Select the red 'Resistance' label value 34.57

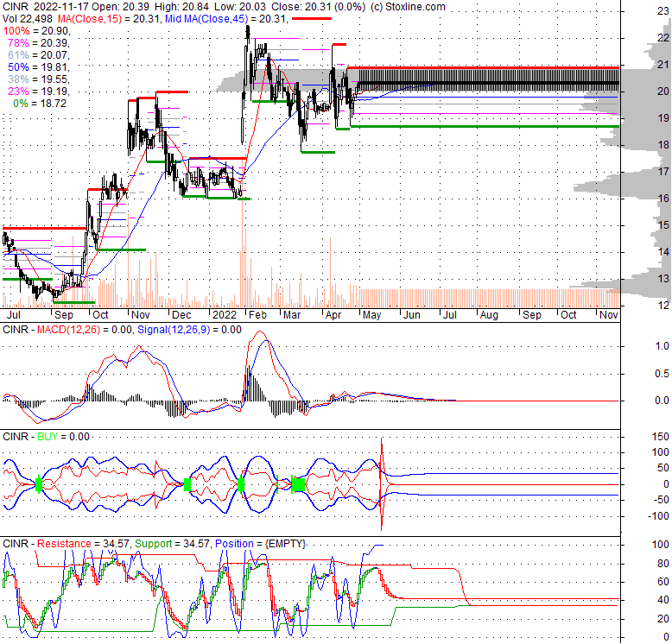(83, 544)
